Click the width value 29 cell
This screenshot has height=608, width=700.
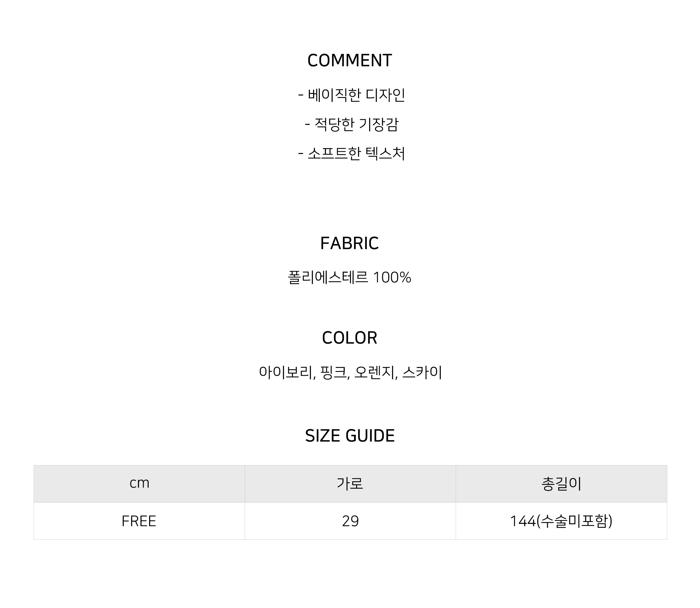click(x=350, y=521)
